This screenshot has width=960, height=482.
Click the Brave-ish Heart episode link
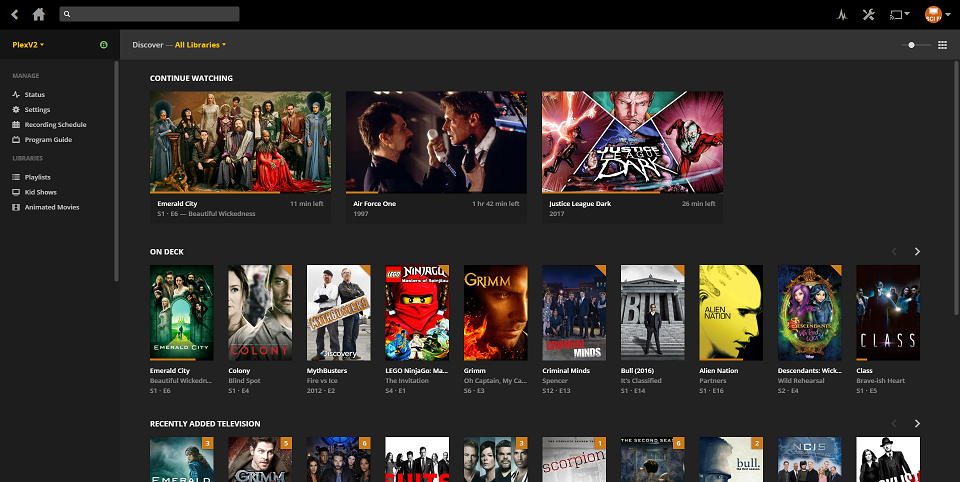point(880,380)
